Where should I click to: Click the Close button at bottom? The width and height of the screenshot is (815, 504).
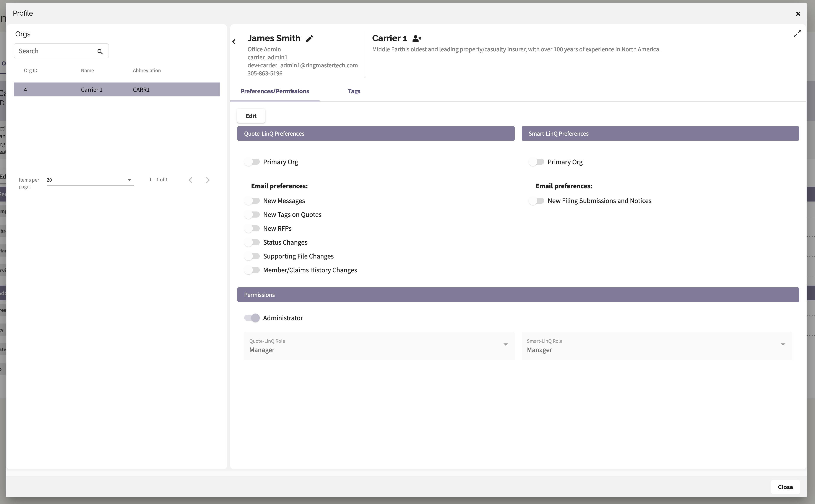(x=785, y=487)
